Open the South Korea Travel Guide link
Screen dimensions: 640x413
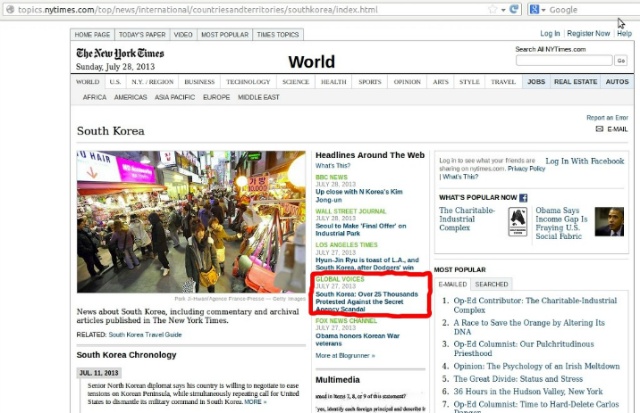click(145, 335)
